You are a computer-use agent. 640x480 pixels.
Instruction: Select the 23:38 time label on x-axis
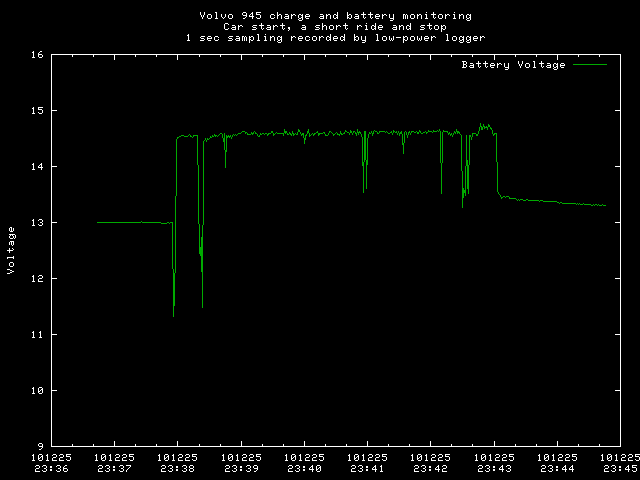[x=177, y=468]
